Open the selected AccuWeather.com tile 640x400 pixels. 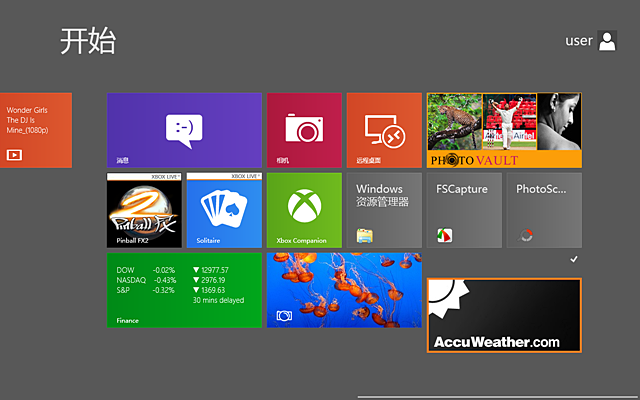pyautogui.click(x=504, y=316)
